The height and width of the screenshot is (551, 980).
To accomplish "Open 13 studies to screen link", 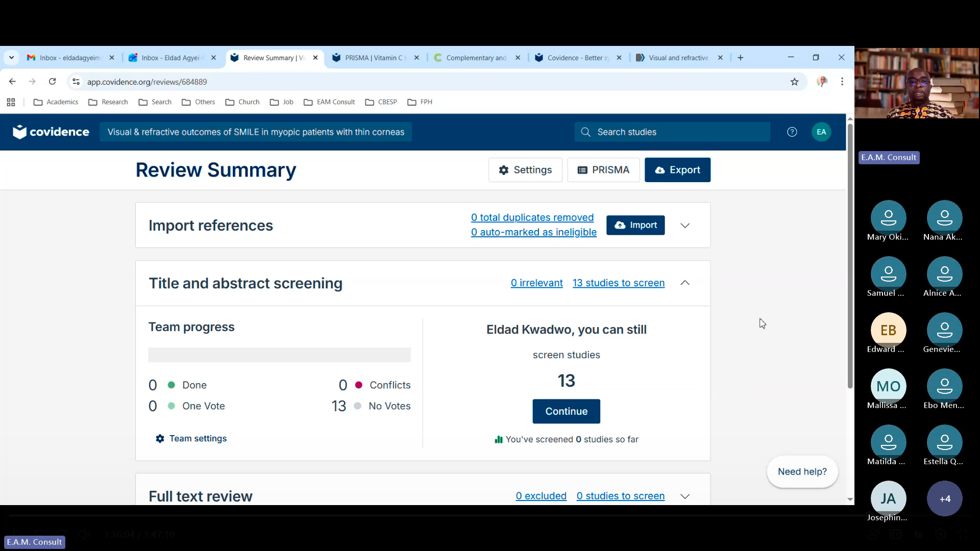I will (x=618, y=283).
